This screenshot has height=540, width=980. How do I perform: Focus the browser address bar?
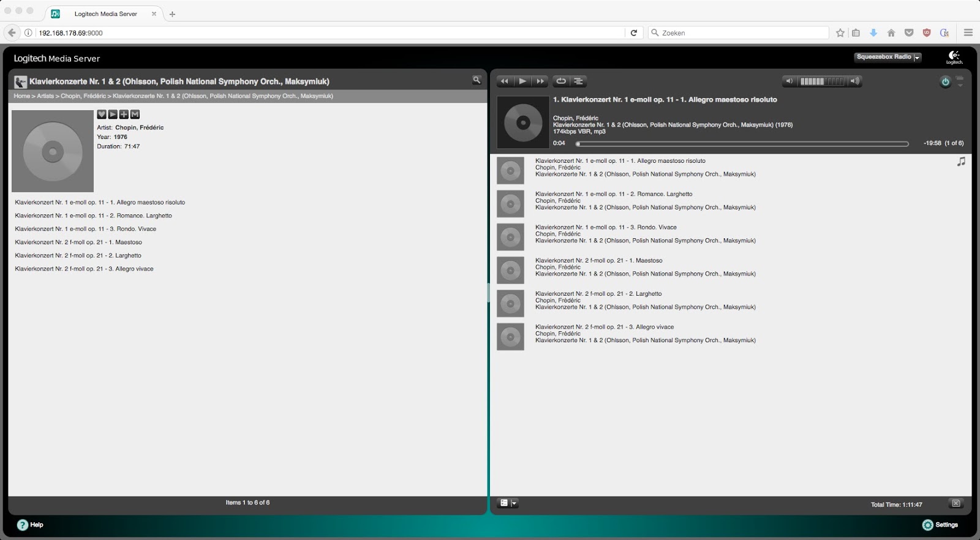[x=331, y=33]
